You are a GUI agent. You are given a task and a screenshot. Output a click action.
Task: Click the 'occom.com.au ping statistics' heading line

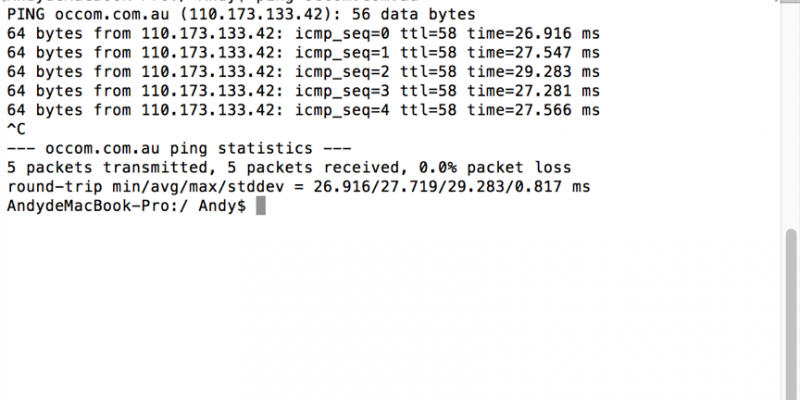(x=179, y=149)
